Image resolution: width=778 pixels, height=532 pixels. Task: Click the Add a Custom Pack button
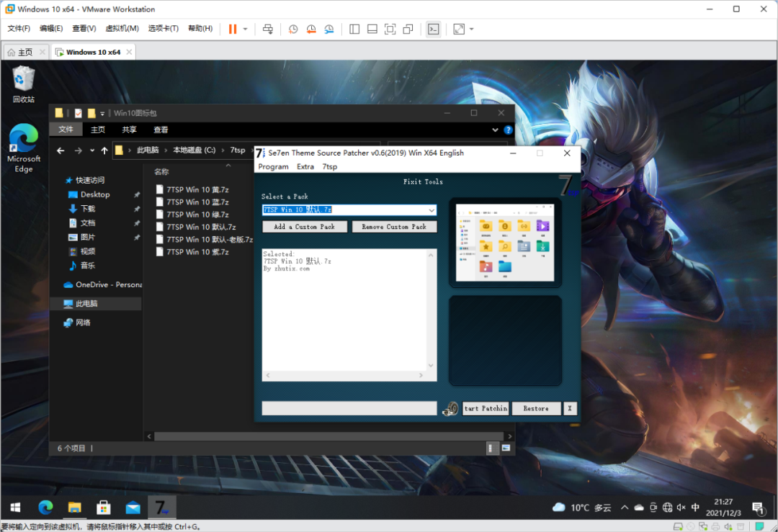tap(305, 227)
